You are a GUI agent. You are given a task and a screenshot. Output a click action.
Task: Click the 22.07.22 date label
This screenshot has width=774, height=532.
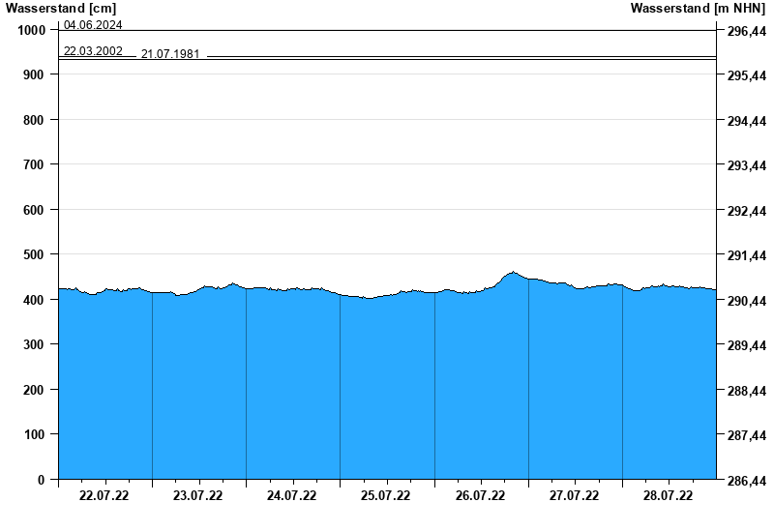coord(104,496)
